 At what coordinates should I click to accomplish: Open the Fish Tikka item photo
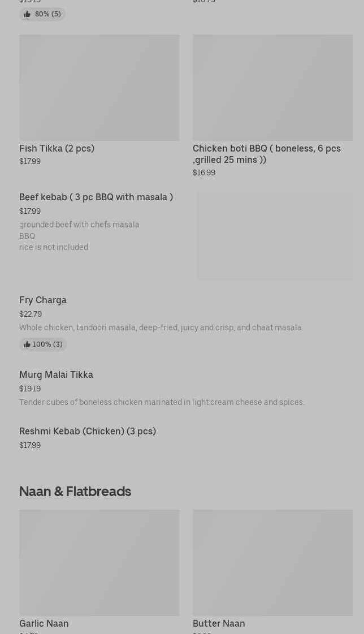click(x=99, y=88)
